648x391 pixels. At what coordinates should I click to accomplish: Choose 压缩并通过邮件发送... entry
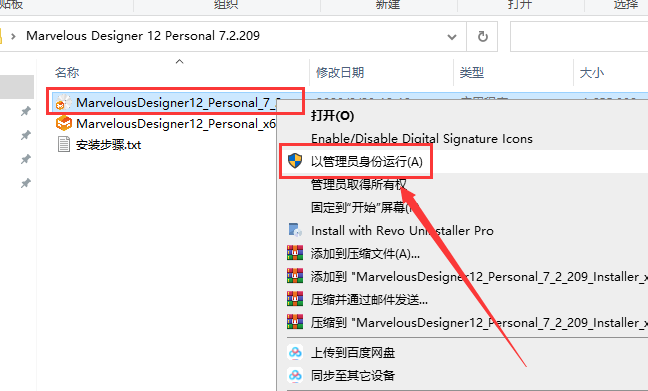(369, 299)
